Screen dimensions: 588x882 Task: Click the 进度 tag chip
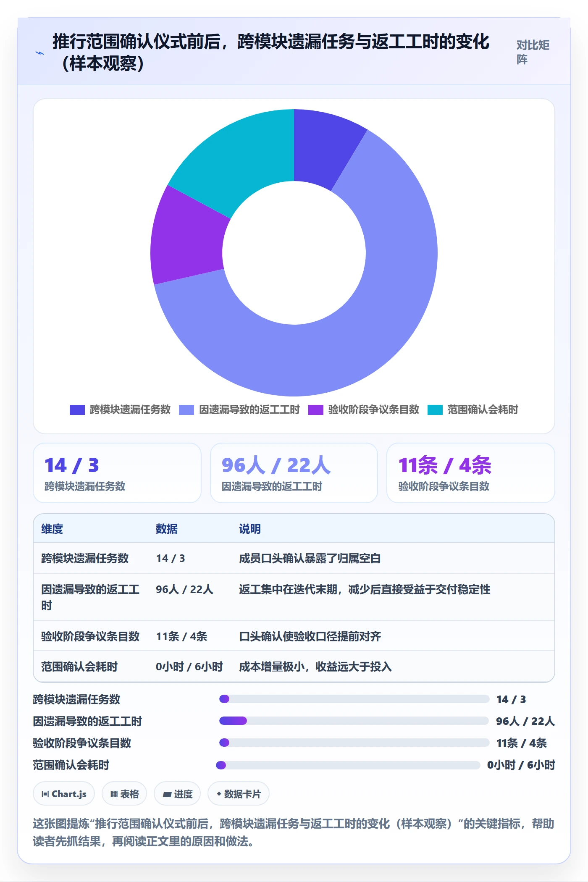(x=177, y=794)
